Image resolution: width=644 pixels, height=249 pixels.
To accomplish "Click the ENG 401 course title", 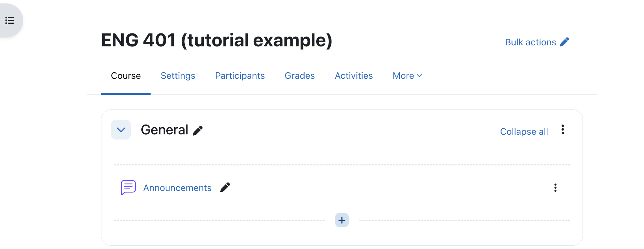I will [216, 40].
